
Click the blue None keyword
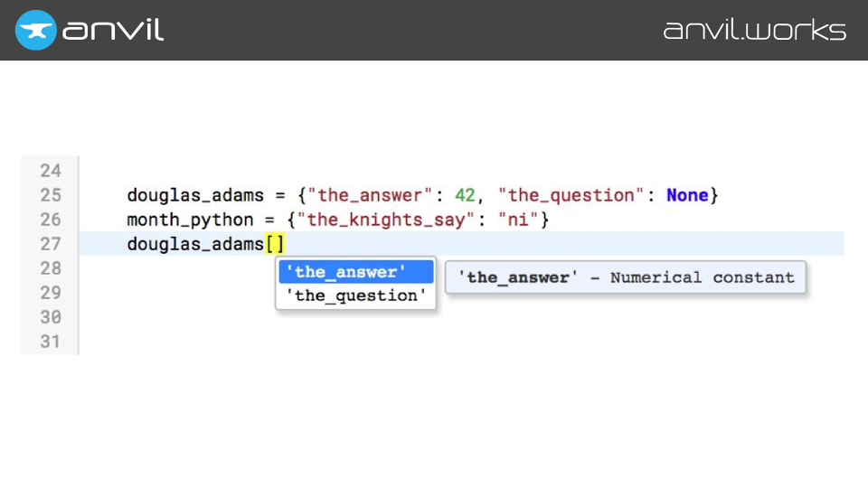(x=687, y=195)
